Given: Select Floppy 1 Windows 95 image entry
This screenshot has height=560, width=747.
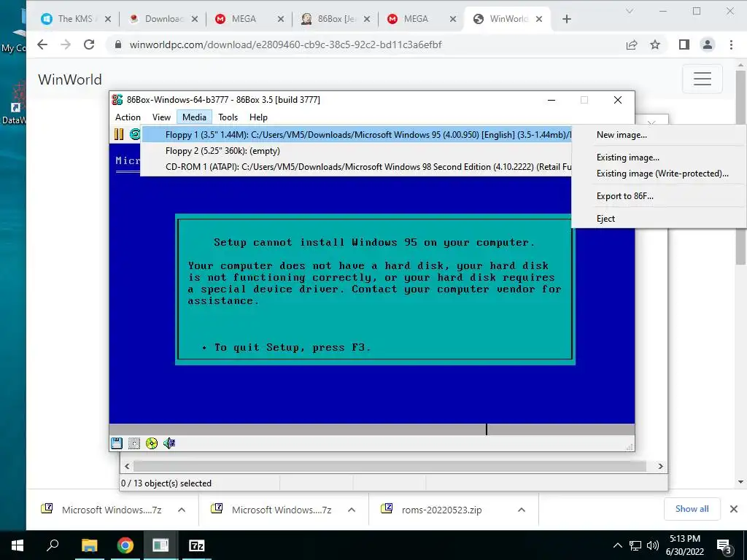Looking at the screenshot, I should point(356,135).
